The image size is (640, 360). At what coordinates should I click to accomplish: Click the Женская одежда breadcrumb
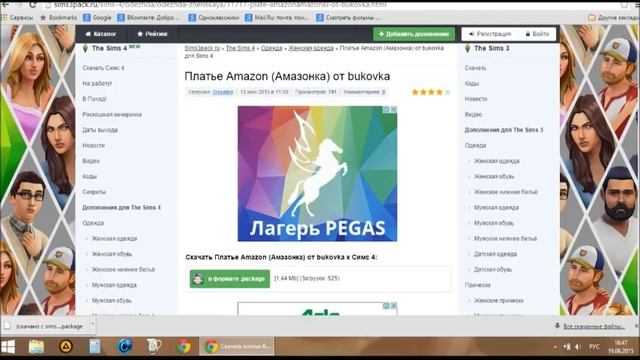point(311,48)
